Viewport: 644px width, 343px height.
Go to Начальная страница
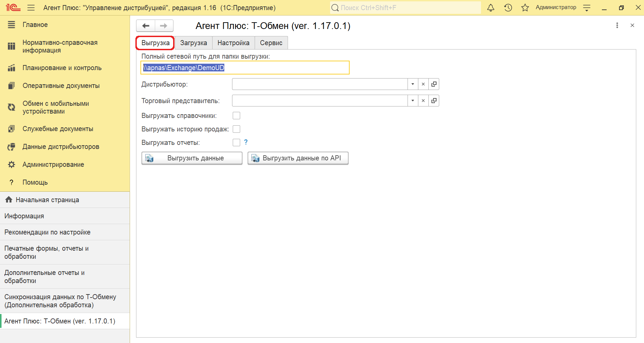pos(65,200)
